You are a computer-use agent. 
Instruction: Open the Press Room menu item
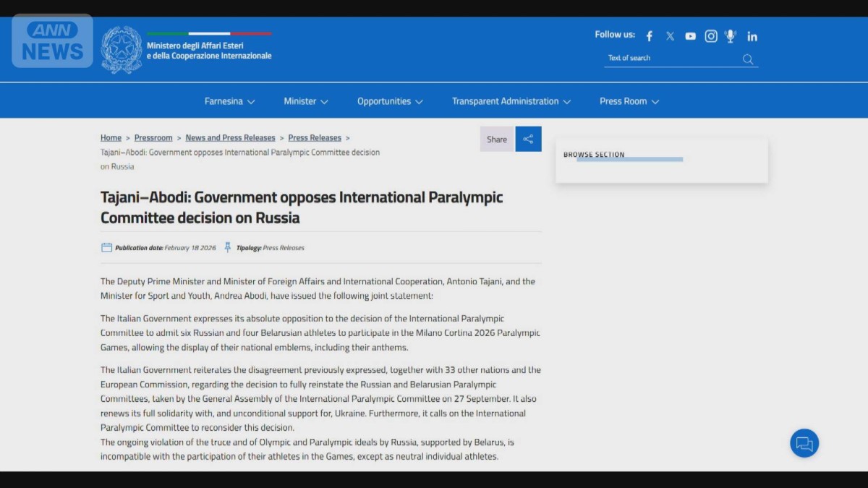(x=629, y=101)
